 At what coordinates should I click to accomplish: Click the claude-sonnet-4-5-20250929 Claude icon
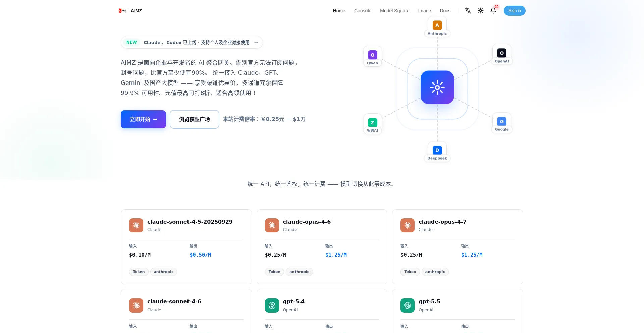pyautogui.click(x=136, y=225)
